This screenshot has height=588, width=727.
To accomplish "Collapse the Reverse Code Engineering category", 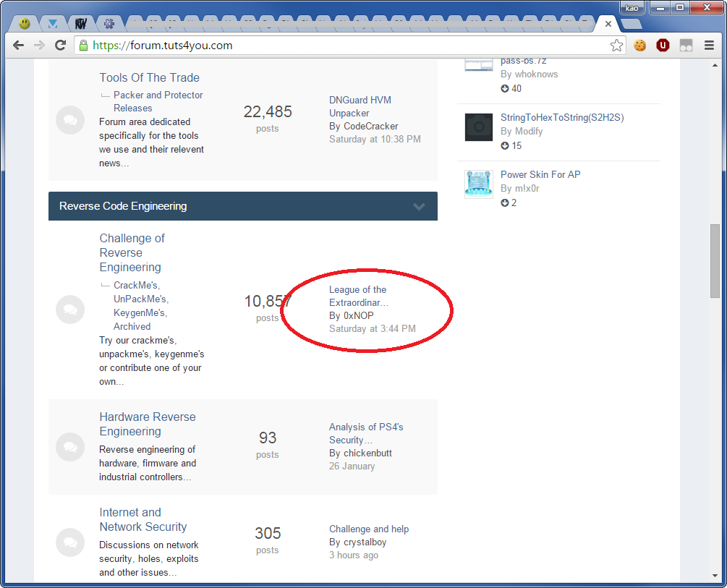I will pyautogui.click(x=419, y=206).
